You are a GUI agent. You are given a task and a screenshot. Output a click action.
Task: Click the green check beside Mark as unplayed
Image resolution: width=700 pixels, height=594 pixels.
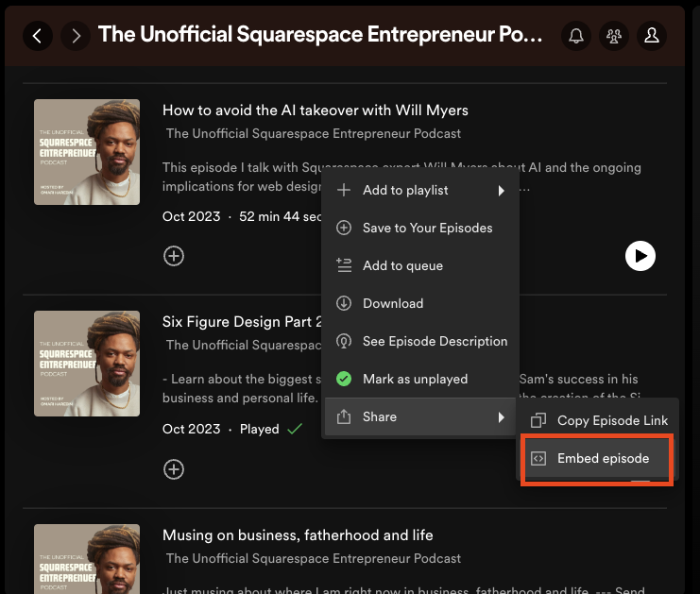coord(344,380)
